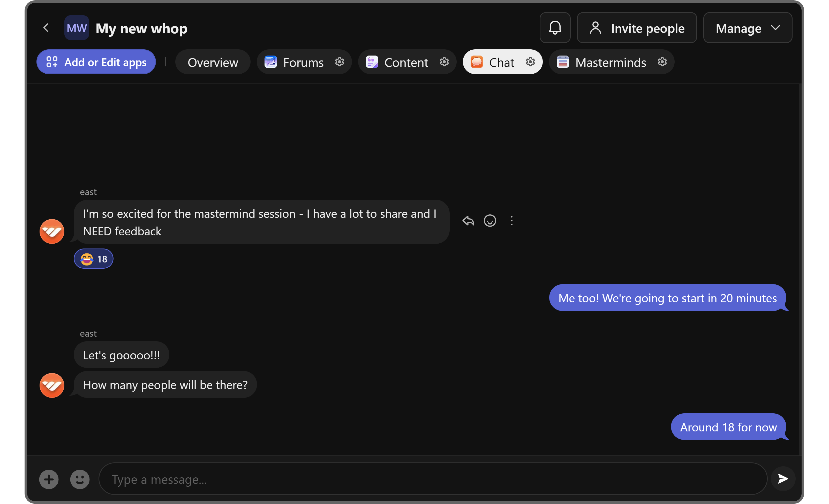The image size is (829, 504).
Task: Open Masterminds app settings gear
Action: click(662, 62)
